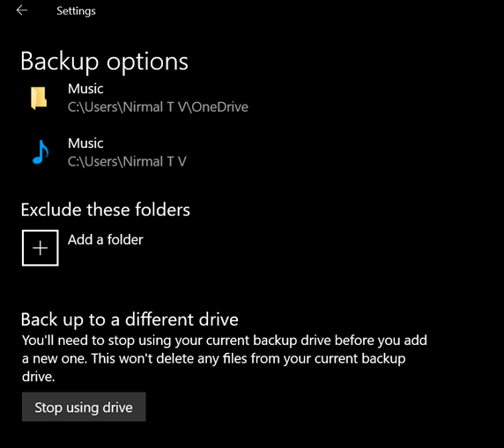Stop using the current backup drive
The height and width of the screenshot is (448, 504).
[x=84, y=407]
